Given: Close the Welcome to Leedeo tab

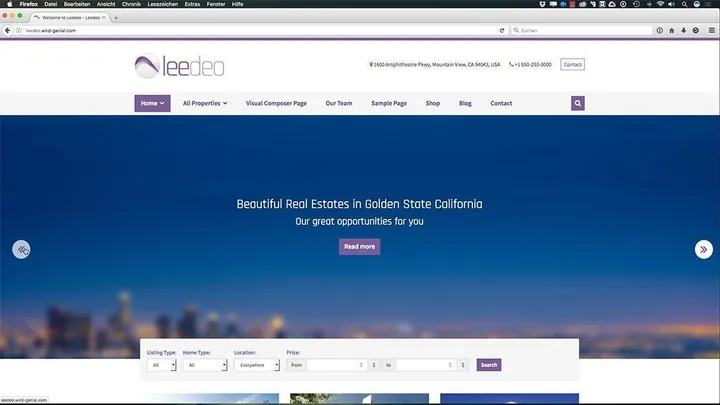Looking at the screenshot, I should coord(104,17).
